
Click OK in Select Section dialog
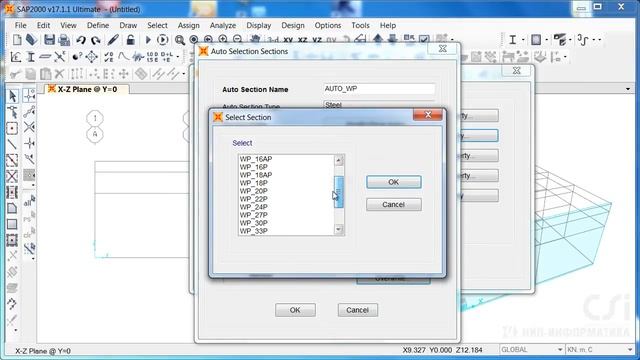click(393, 182)
